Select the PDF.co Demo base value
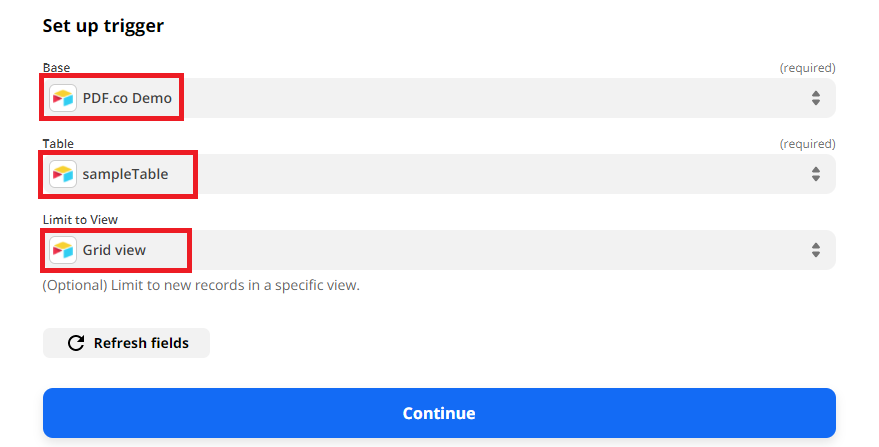This screenshot has width=879, height=447. (127, 98)
